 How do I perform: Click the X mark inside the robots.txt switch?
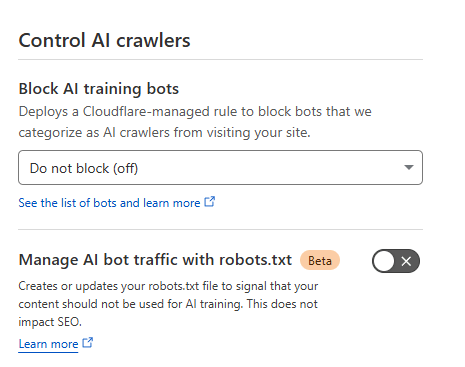406,261
